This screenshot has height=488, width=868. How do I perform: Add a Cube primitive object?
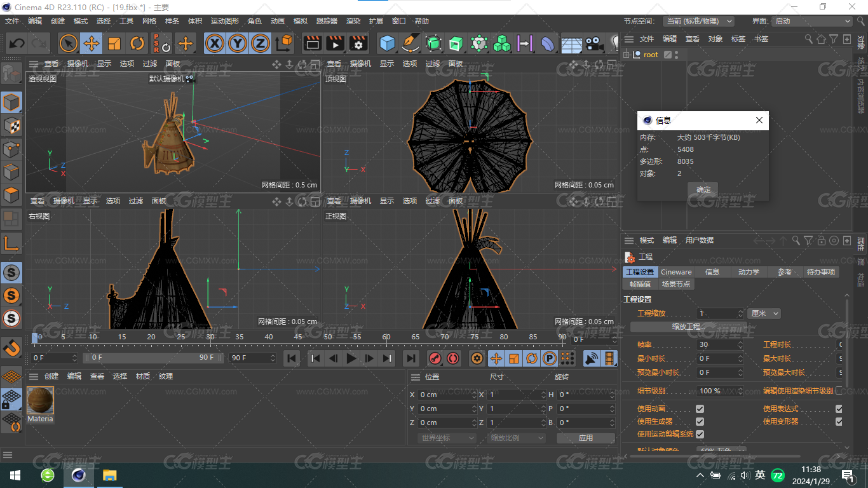point(388,43)
